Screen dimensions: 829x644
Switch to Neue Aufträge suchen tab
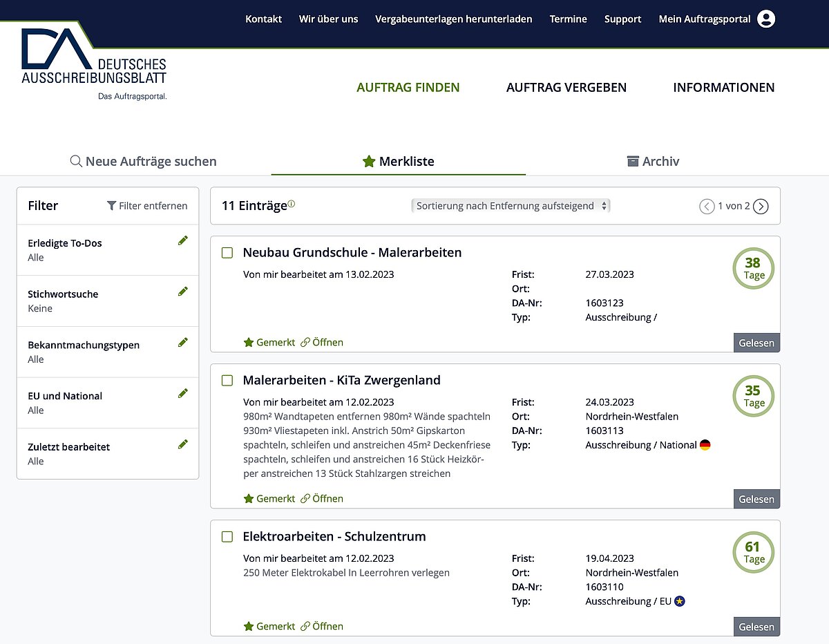[x=144, y=161]
